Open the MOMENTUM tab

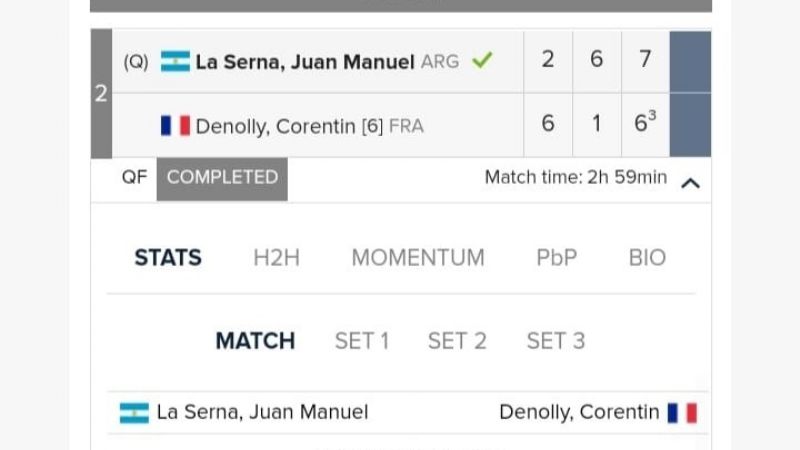coord(417,258)
